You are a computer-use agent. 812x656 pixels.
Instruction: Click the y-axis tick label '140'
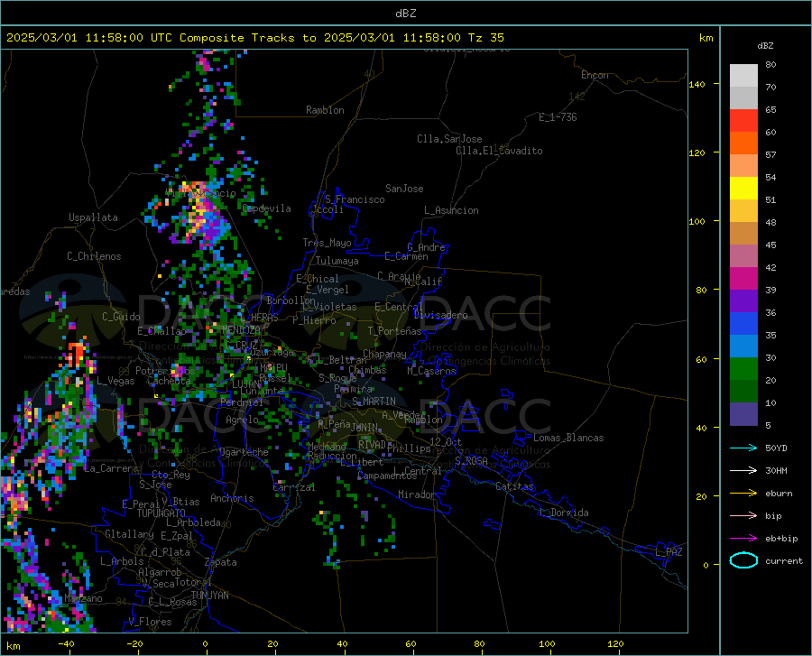pyautogui.click(x=697, y=84)
